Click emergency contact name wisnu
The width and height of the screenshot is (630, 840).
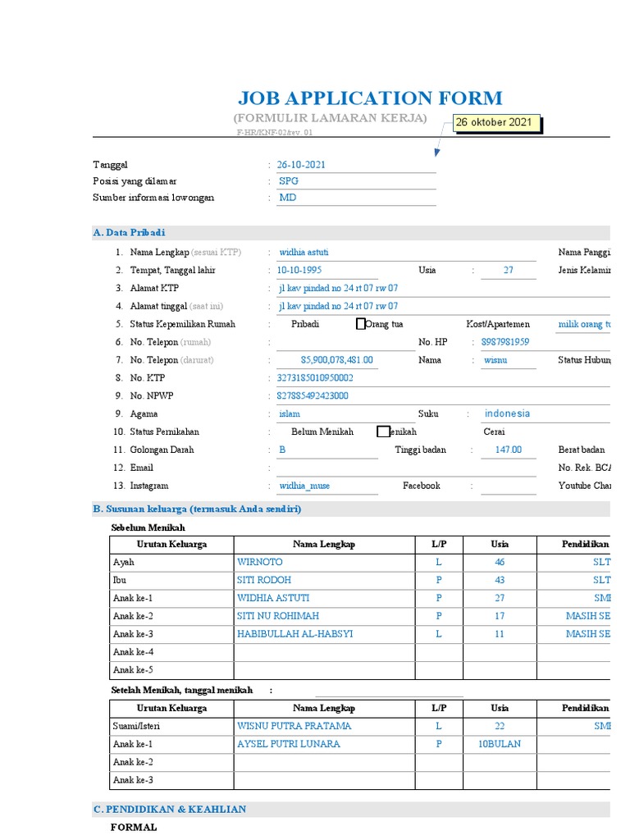coord(495,360)
